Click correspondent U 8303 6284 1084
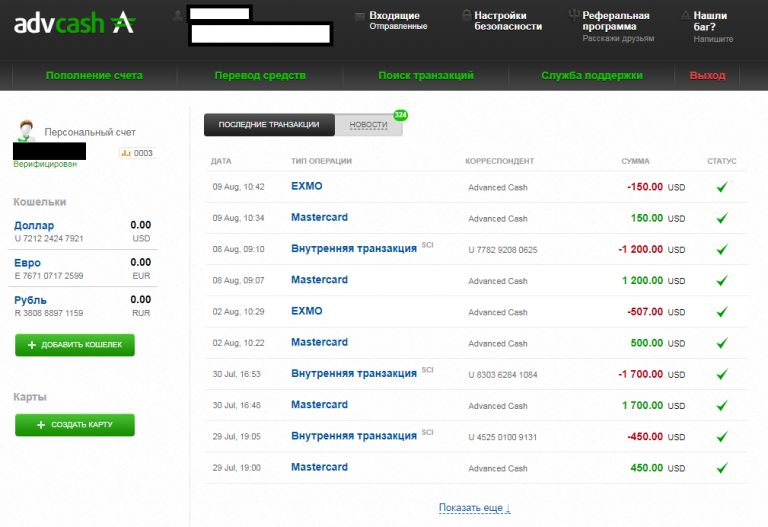Image resolution: width=768 pixels, height=527 pixels. coord(503,375)
